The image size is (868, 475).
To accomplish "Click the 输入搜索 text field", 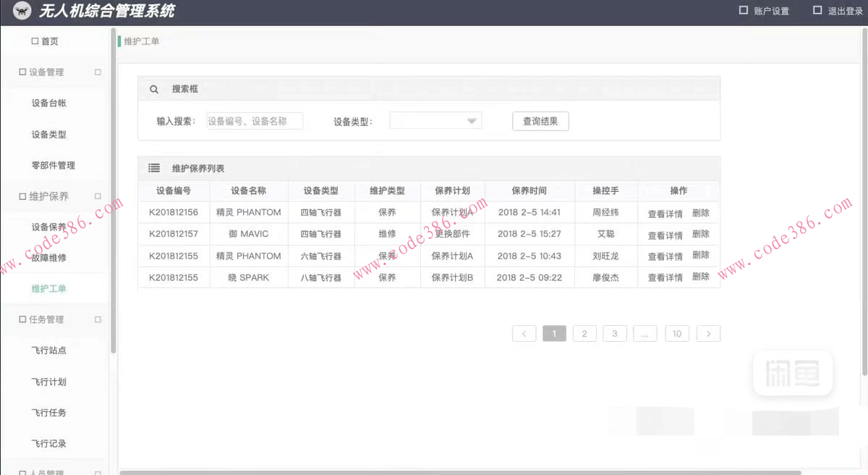I will [x=254, y=121].
